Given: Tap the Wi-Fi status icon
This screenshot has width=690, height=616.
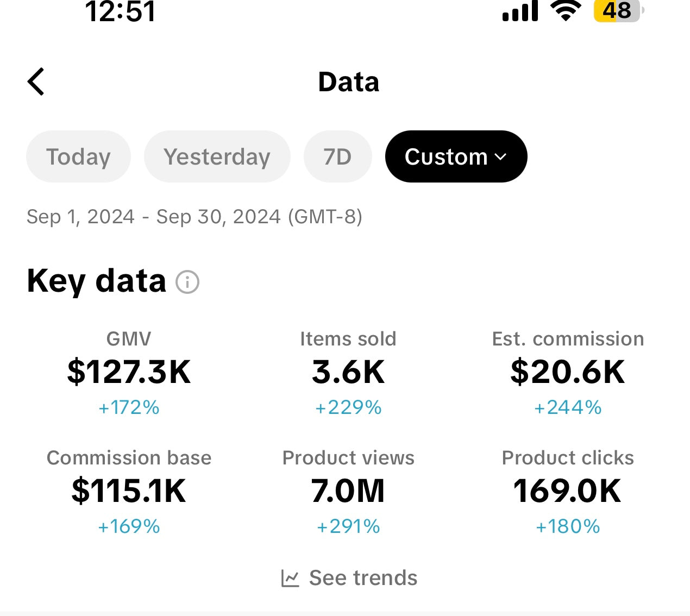Looking at the screenshot, I should [566, 10].
